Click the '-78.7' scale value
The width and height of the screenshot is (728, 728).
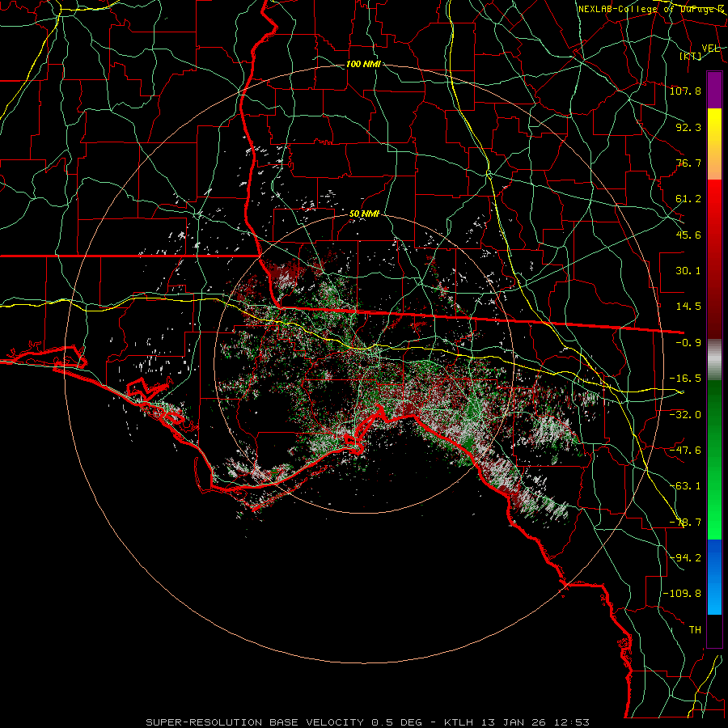(685, 523)
